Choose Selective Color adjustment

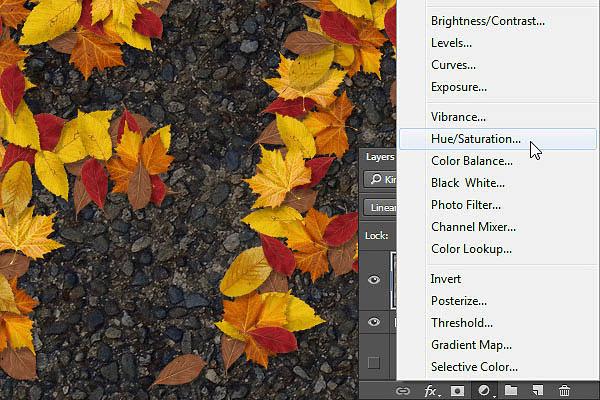coord(474,367)
